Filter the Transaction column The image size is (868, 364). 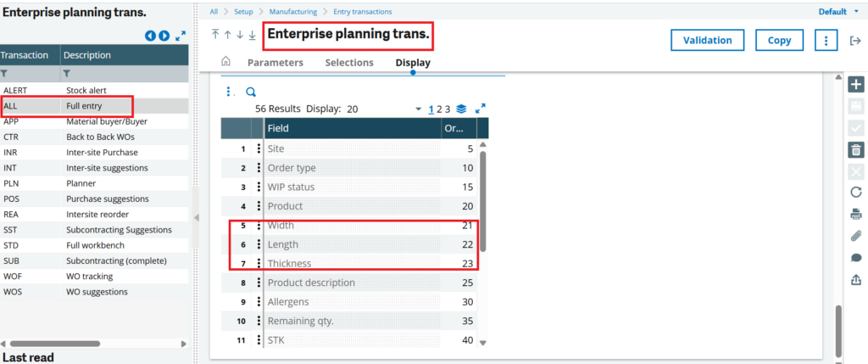[6, 74]
